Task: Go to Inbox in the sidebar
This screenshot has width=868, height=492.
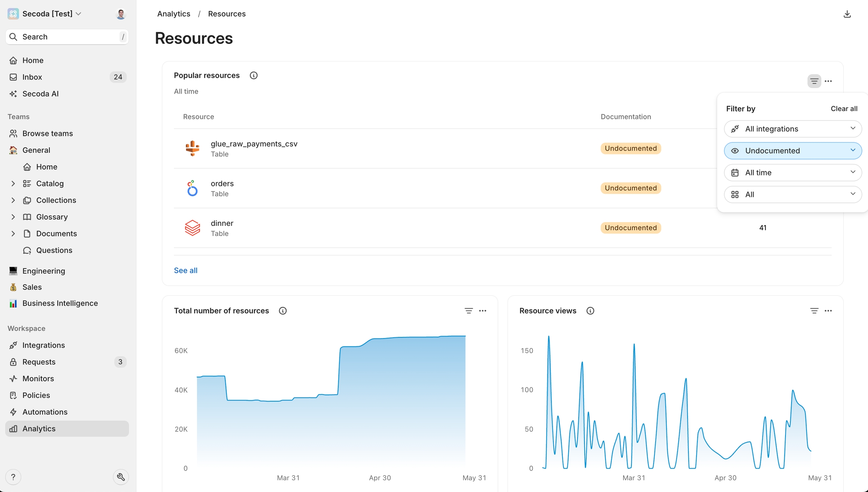Action: (x=32, y=77)
